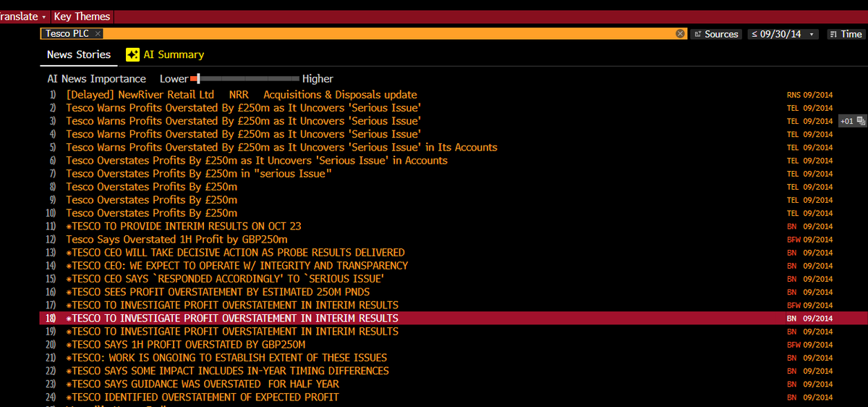Open 'TESCO IDENTIFIED OVERSTATEMENT OF EXPECTED PROFIT' headline
The height and width of the screenshot is (407, 868).
(x=203, y=397)
